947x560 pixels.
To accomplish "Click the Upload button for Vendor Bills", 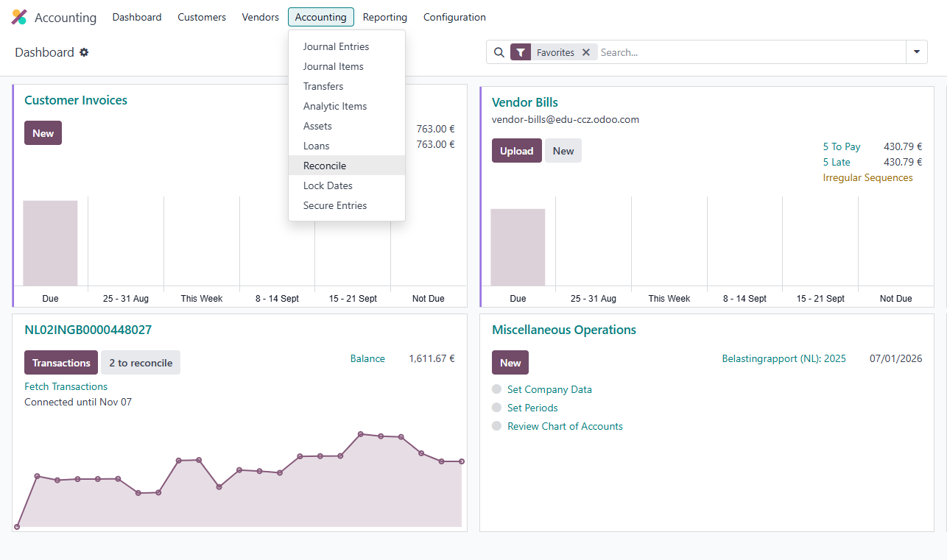I will click(x=516, y=151).
